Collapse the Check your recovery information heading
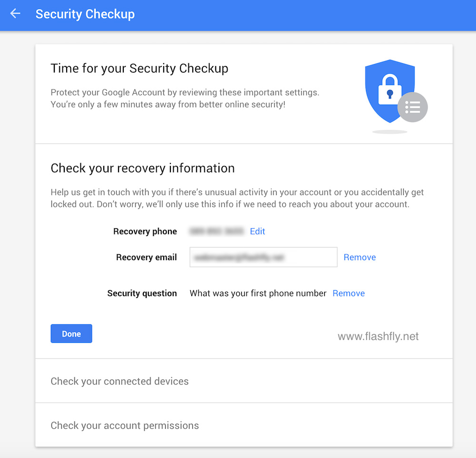The image size is (476, 458). point(142,168)
